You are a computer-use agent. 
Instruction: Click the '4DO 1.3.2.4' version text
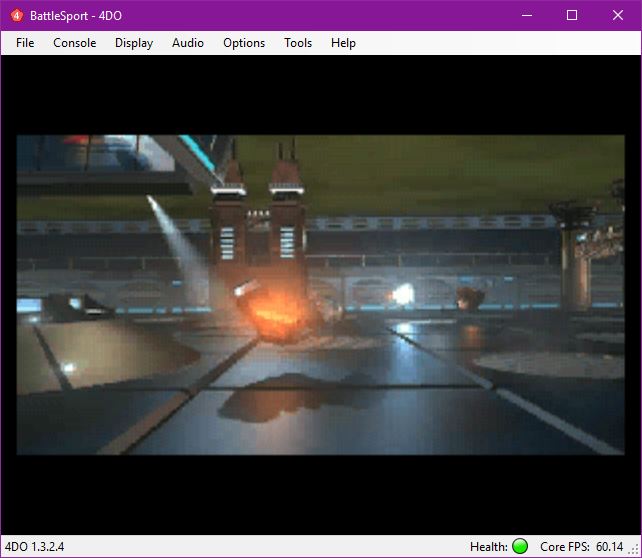34,547
